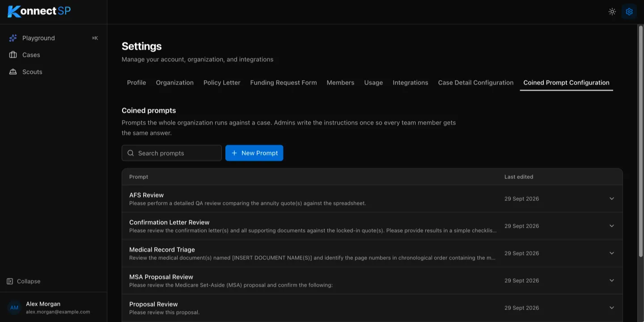Click the page vertical scrollbar

[640, 141]
